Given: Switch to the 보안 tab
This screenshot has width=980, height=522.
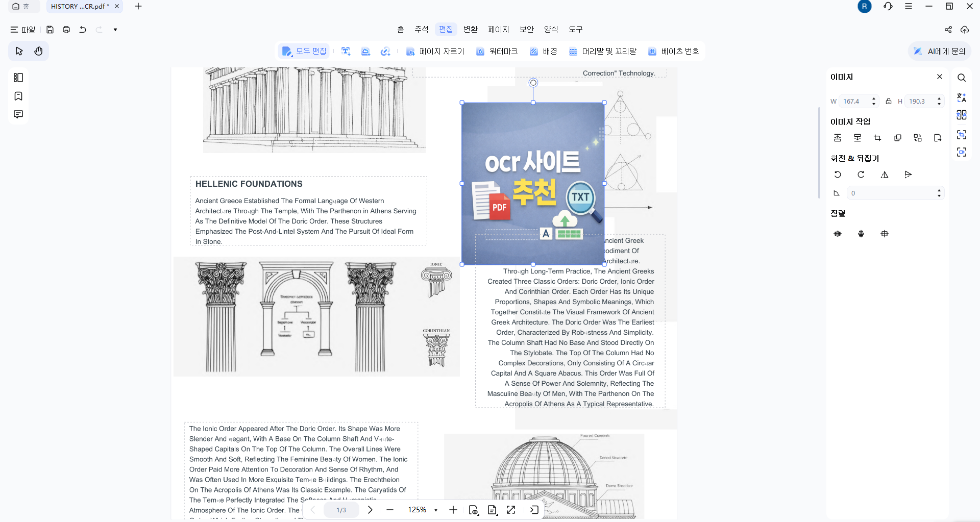Looking at the screenshot, I should pos(527,29).
